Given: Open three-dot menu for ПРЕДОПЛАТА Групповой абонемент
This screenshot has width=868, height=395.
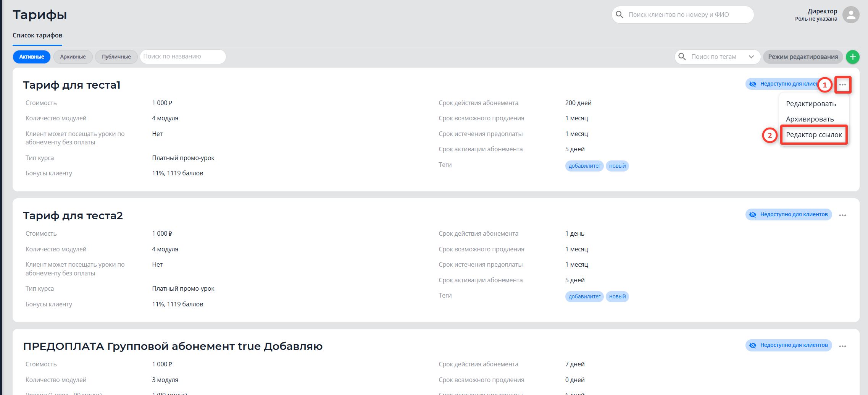Looking at the screenshot, I should tap(842, 346).
